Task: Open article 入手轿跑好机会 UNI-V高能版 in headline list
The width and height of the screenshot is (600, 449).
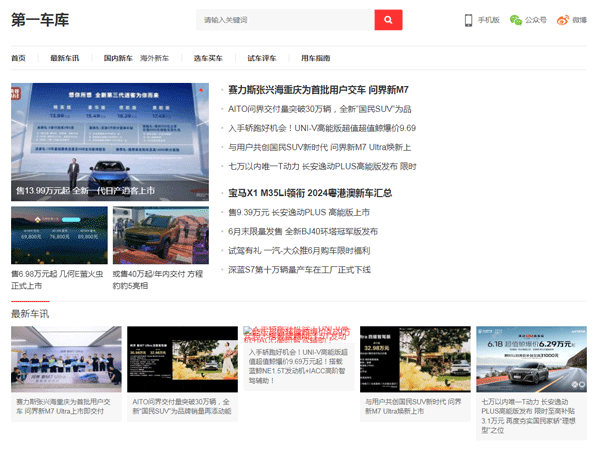Action: coord(322,128)
